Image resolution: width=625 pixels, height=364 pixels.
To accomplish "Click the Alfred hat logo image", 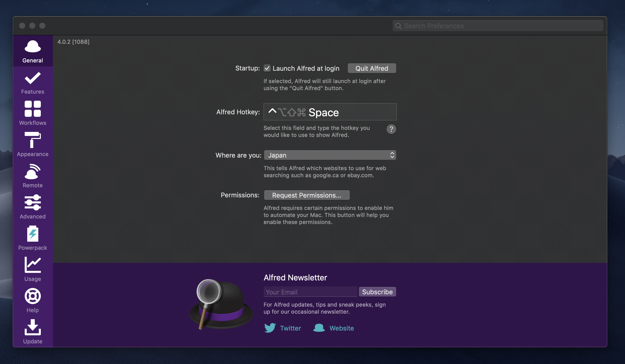I will 221,305.
